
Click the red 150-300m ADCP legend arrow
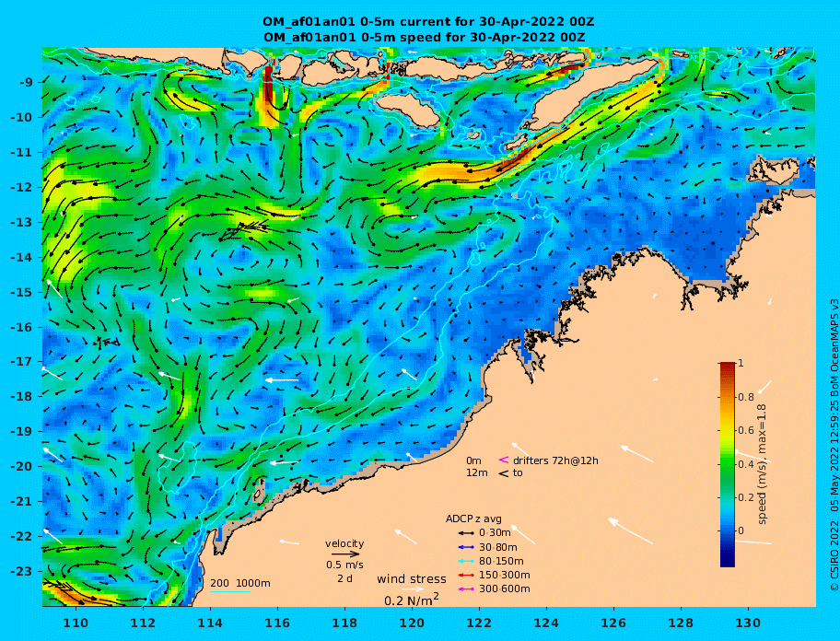[465, 575]
